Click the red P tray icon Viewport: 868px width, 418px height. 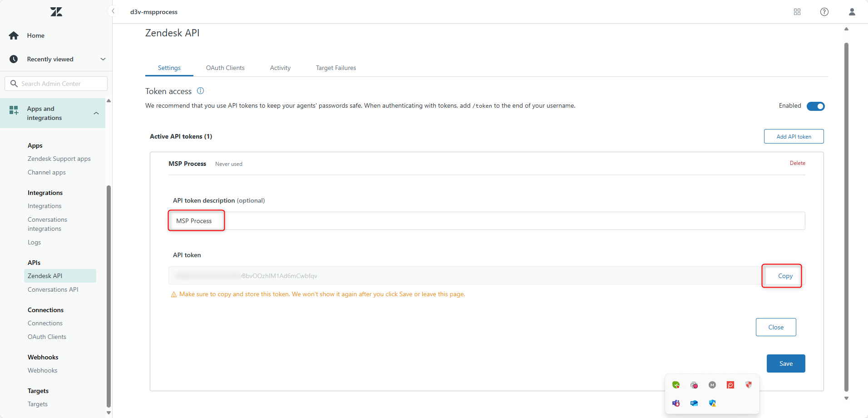point(730,385)
